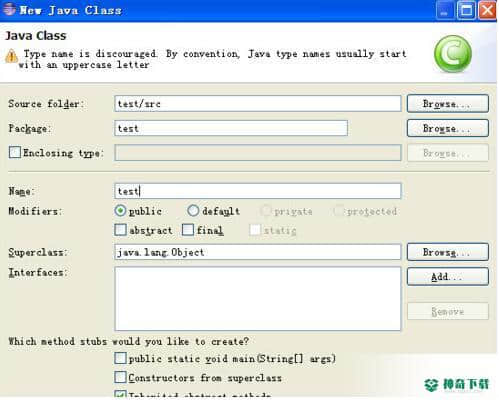
Task: Enable the Enclosing type checkbox
Action: click(15, 152)
